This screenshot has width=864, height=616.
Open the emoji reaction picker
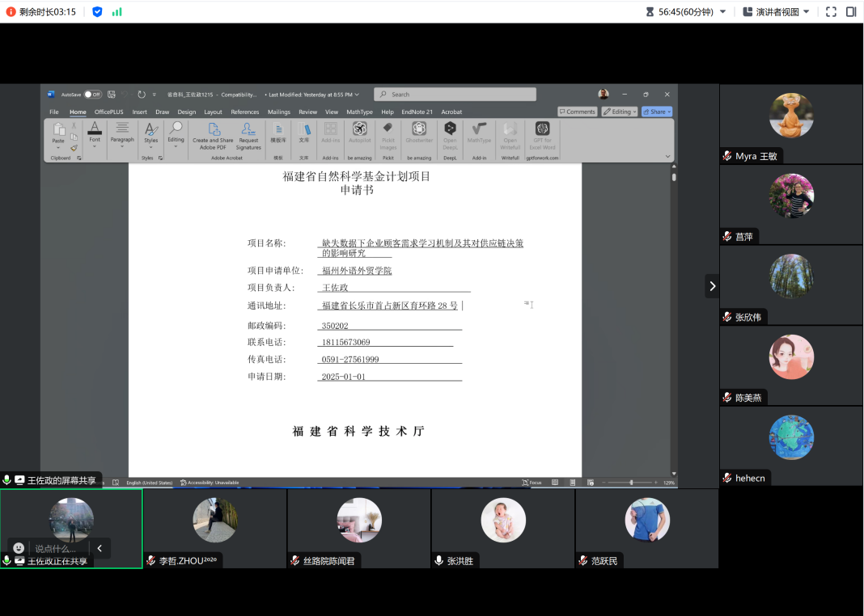[19, 548]
